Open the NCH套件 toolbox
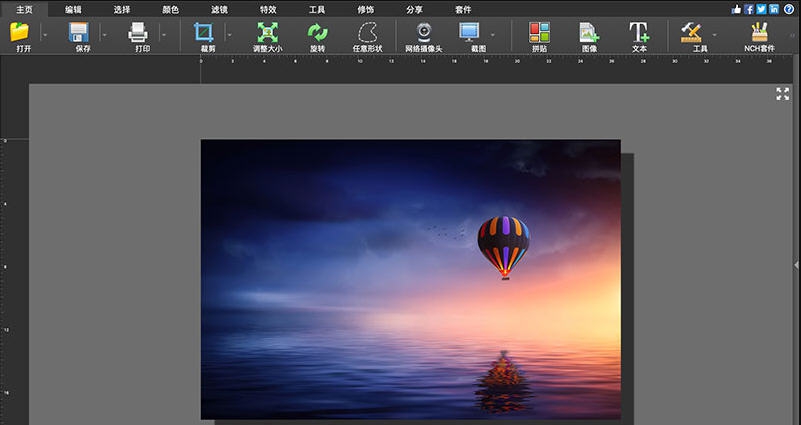This screenshot has width=801, height=425. [x=759, y=32]
